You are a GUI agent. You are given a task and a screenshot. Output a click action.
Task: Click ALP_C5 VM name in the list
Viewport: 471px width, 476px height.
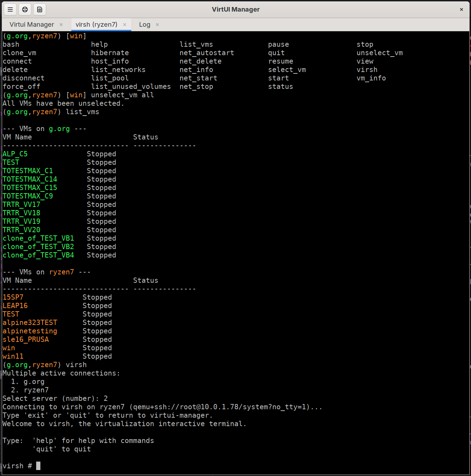pyautogui.click(x=15, y=154)
